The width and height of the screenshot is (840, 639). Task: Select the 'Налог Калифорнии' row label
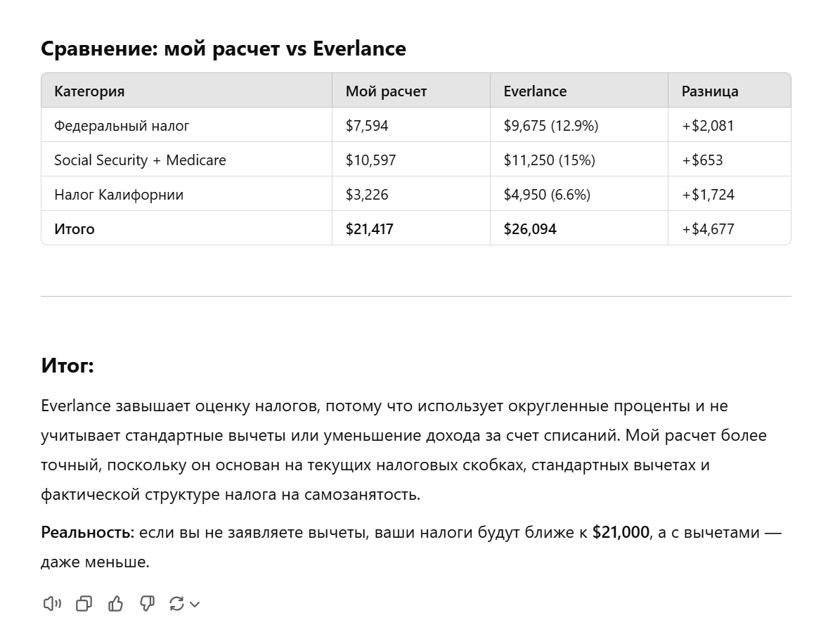pyautogui.click(x=119, y=195)
